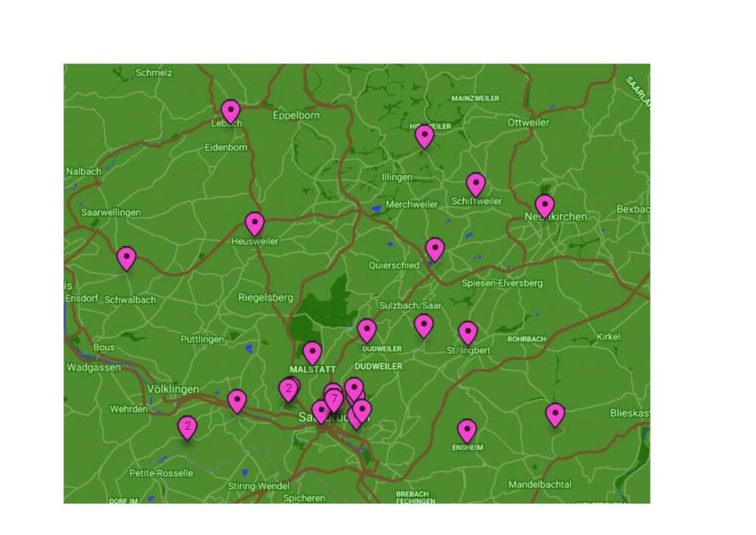Click the Völklingen label
The image size is (756, 535).
[173, 389]
